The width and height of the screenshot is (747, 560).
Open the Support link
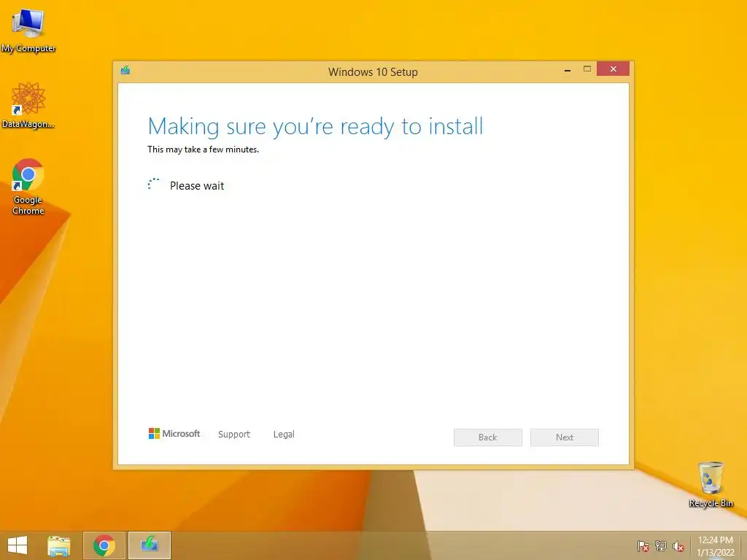tap(234, 435)
